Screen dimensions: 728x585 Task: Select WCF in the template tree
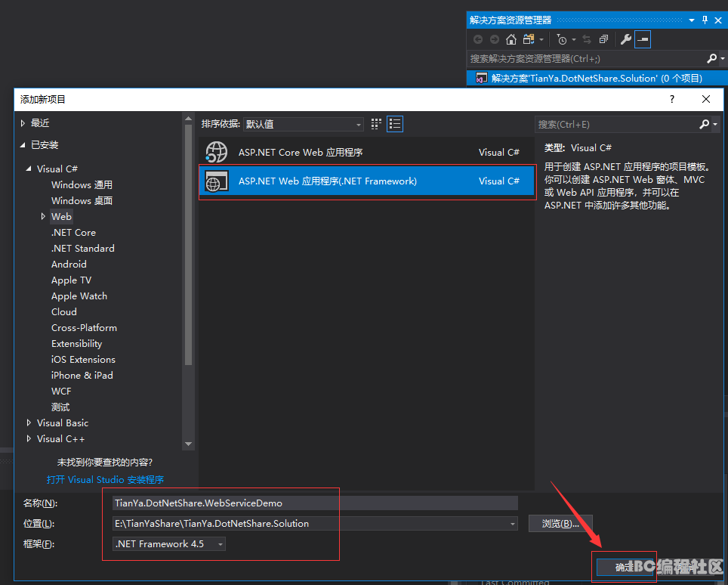pos(61,392)
